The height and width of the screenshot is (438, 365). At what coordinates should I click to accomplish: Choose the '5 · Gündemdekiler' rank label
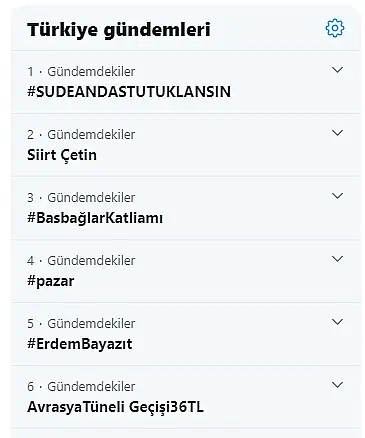pos(81,324)
